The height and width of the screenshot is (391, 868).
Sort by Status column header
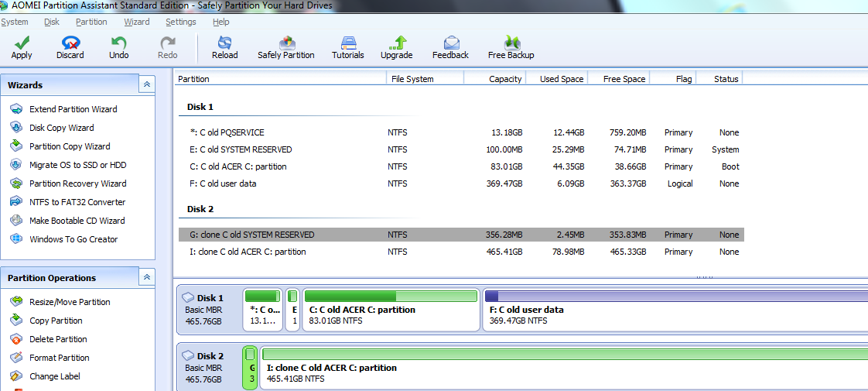[x=719, y=79]
